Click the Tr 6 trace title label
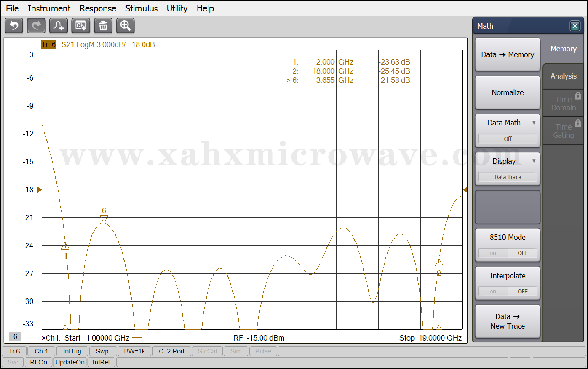The width and height of the screenshot is (588, 369). (x=48, y=44)
